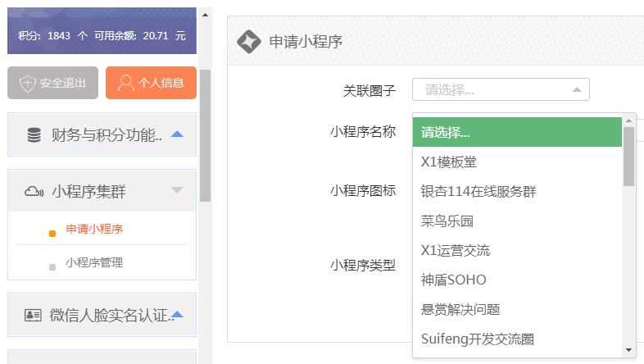The height and width of the screenshot is (364, 644).
Task: Choose 银杏114在线服务群 option
Action: [x=478, y=191]
